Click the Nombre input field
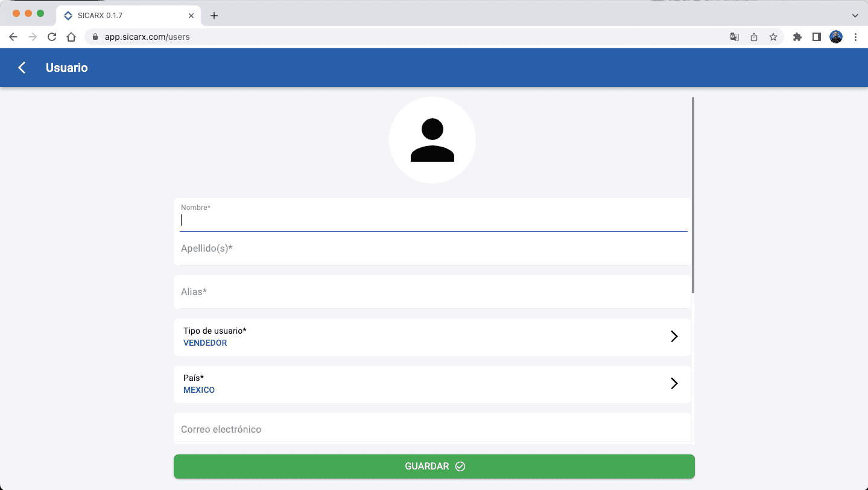The width and height of the screenshot is (868, 490). (433, 220)
